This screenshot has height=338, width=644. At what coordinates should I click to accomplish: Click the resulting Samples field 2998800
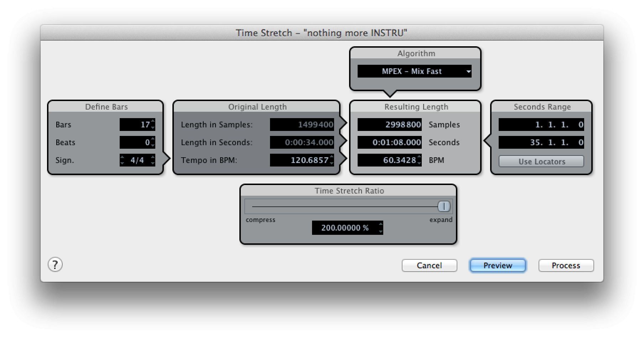(390, 125)
